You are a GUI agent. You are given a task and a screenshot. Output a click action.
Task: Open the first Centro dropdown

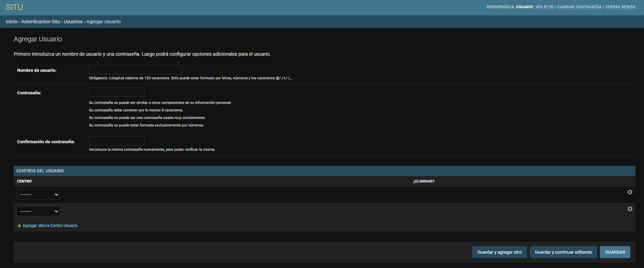(x=38, y=195)
